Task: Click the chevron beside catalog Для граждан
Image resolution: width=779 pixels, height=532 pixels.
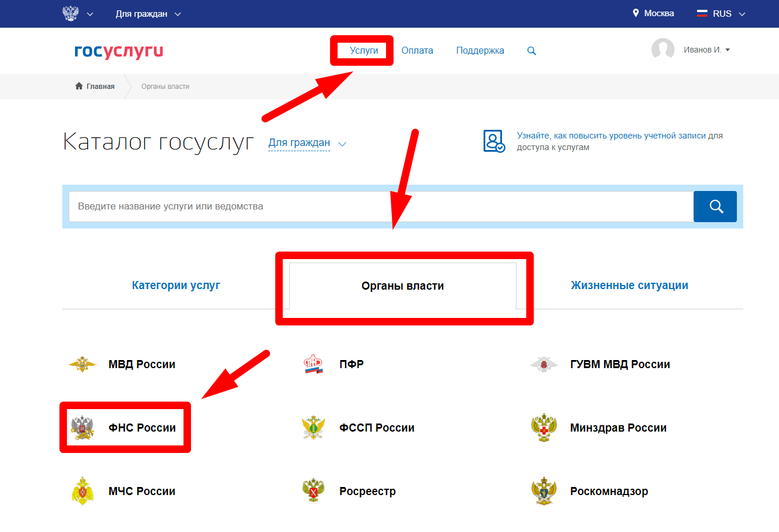Action: point(342,144)
